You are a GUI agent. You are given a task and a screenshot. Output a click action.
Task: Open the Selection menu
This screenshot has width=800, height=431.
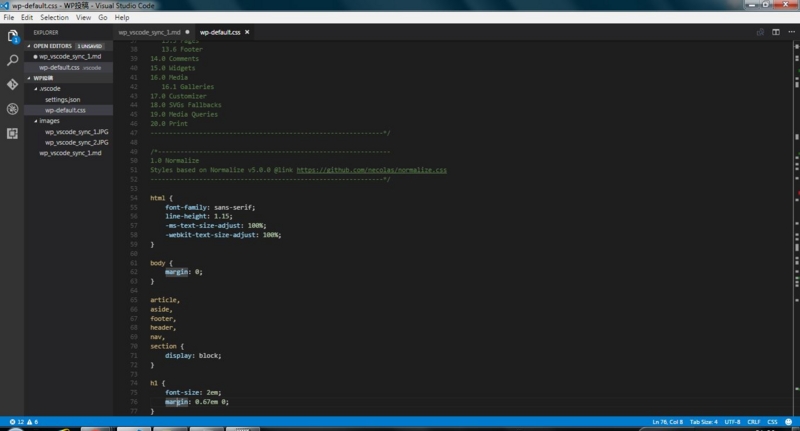point(54,17)
